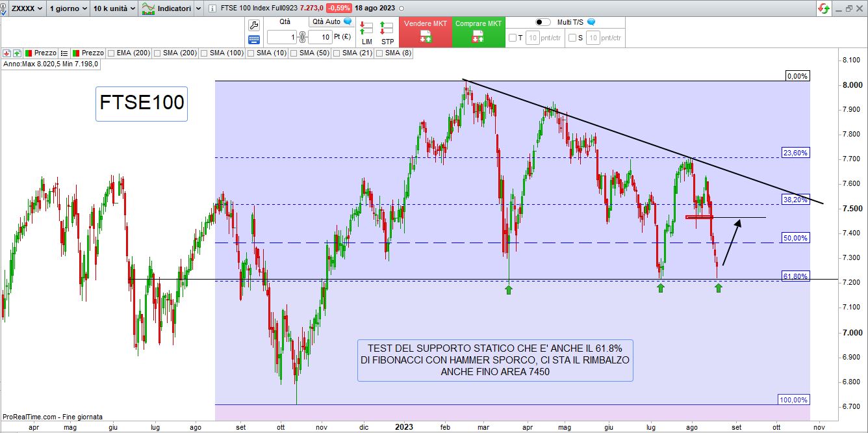Click the blue keyboard shortcuts icon
868x433 pixels.
[x=254, y=39]
